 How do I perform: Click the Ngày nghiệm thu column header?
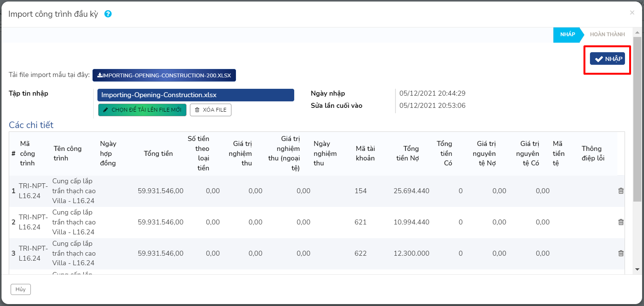click(325, 153)
